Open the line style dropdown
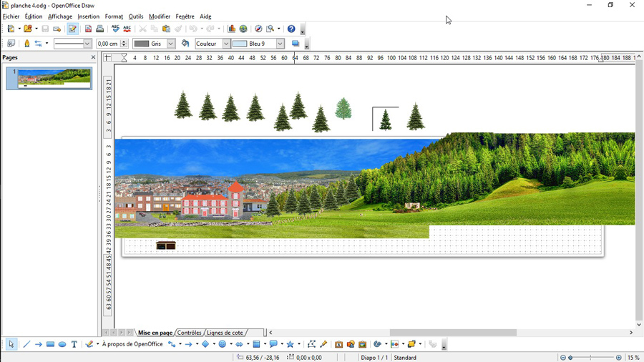Screen dimensions: 644x362 [87, 44]
